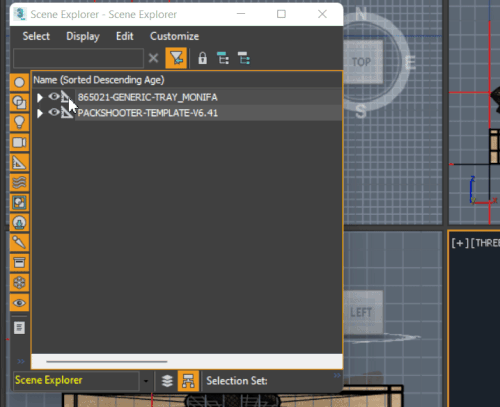Toggle Display Groups filter icon
This screenshot has width=500, height=407.
click(x=19, y=203)
